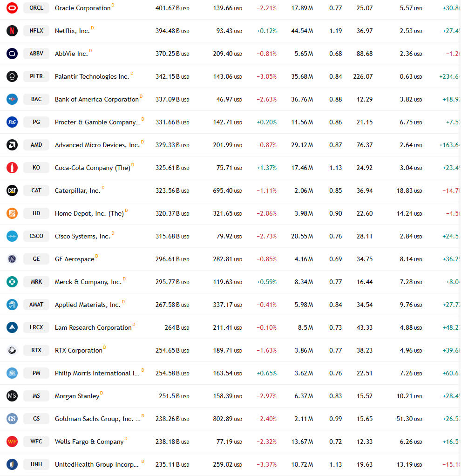
Task: Click the Philip Morris logo icon
Action: tap(12, 373)
